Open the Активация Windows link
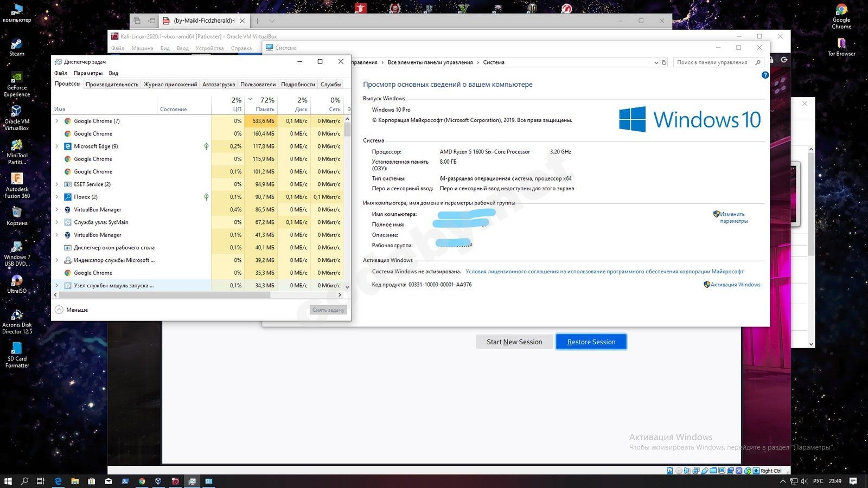The width and height of the screenshot is (868, 488). (735, 285)
